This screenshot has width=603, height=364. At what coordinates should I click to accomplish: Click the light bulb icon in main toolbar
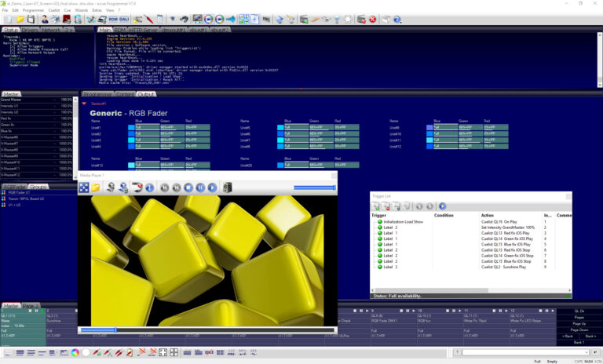[337, 19]
